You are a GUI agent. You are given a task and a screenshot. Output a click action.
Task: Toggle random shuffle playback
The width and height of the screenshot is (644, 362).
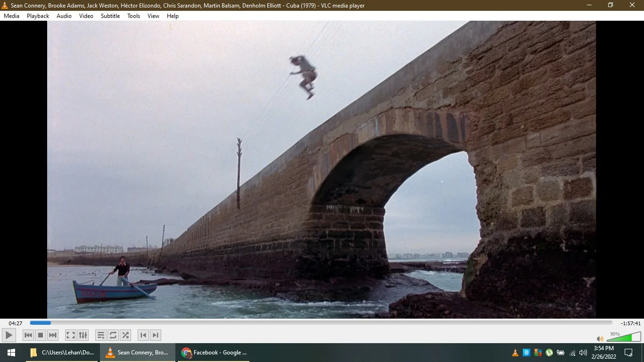[x=125, y=335]
